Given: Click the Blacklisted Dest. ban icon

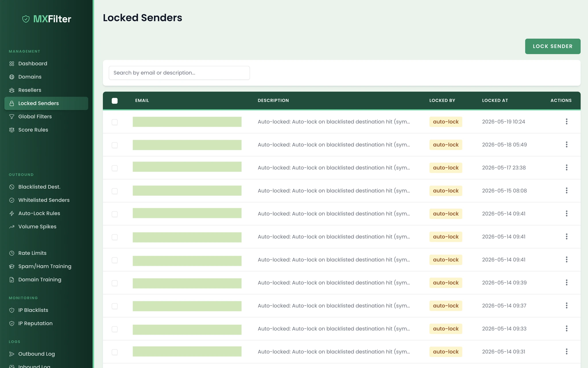Looking at the screenshot, I should point(12,187).
